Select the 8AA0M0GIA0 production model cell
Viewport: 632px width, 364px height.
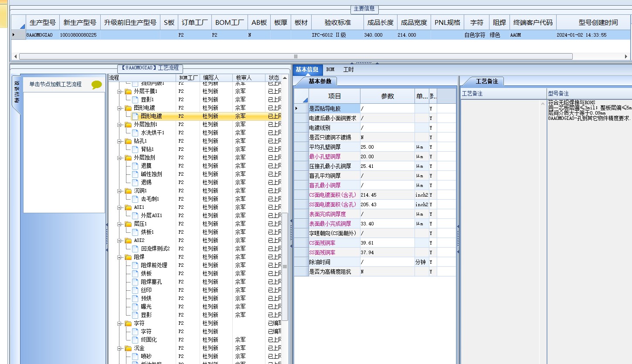tap(42, 35)
